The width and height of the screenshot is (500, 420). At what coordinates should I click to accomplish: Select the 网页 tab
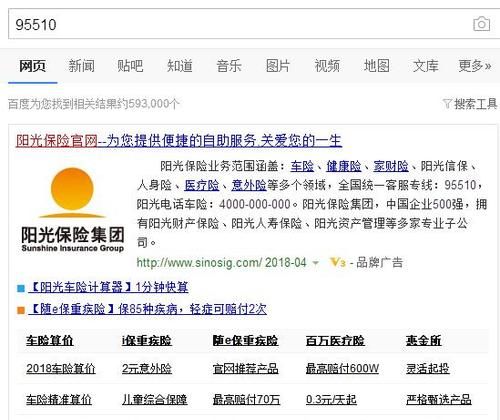pos(32,66)
